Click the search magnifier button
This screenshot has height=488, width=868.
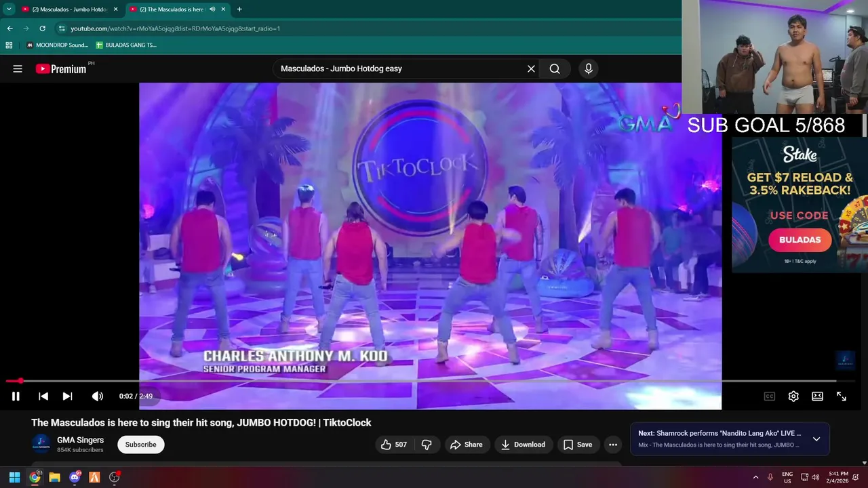tap(555, 68)
